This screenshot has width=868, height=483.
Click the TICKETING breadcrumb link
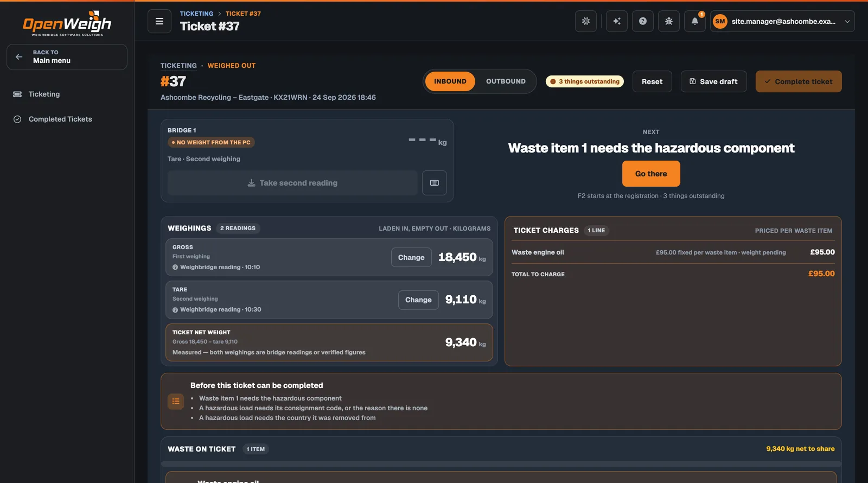point(196,14)
